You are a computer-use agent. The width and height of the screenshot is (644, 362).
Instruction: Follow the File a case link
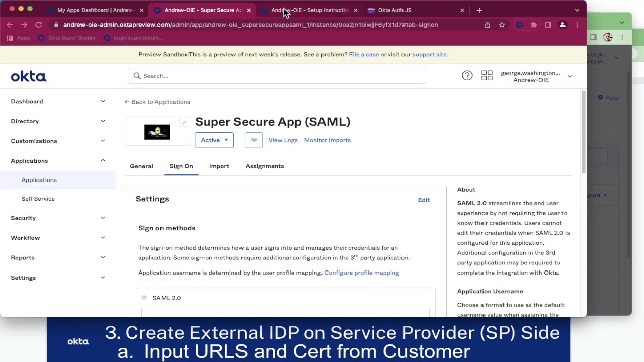click(x=364, y=54)
